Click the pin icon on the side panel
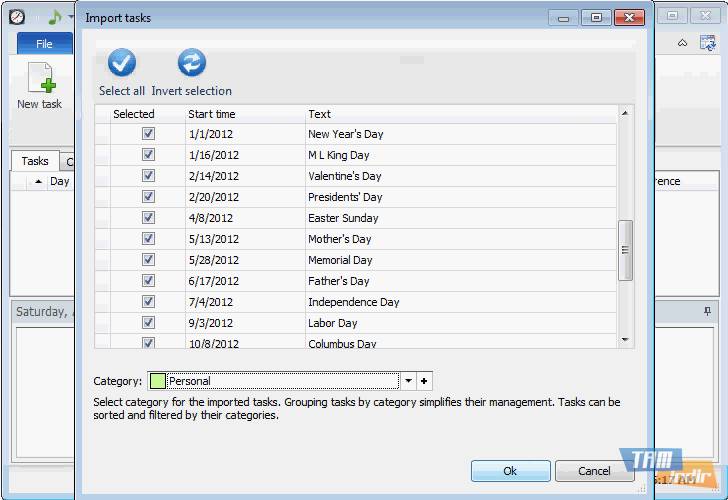The width and height of the screenshot is (728, 500). tap(708, 312)
